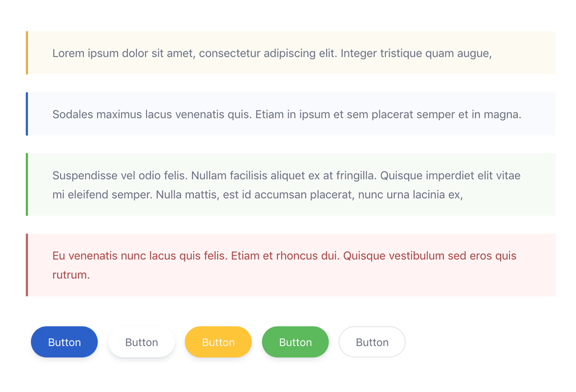Click the Button label on the green button
The height and width of the screenshot is (392, 576).
click(x=295, y=342)
